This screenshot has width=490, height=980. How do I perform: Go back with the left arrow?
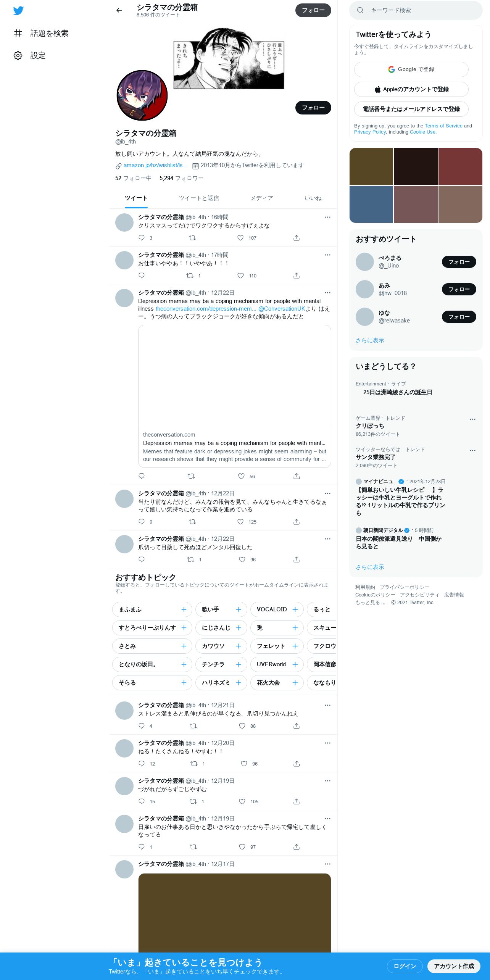[119, 10]
